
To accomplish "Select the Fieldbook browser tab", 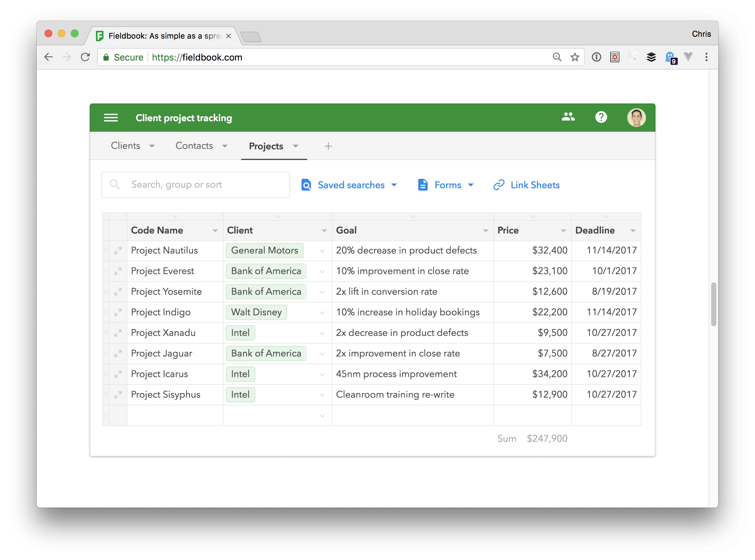I will point(164,36).
